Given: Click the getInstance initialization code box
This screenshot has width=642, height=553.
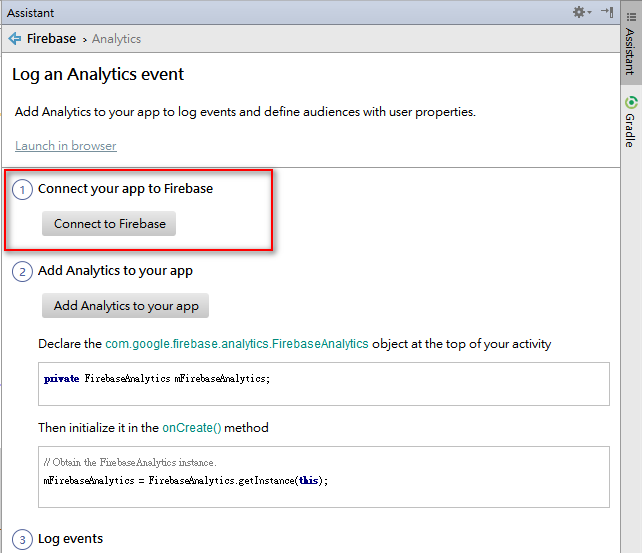Looking at the screenshot, I should click(323, 471).
